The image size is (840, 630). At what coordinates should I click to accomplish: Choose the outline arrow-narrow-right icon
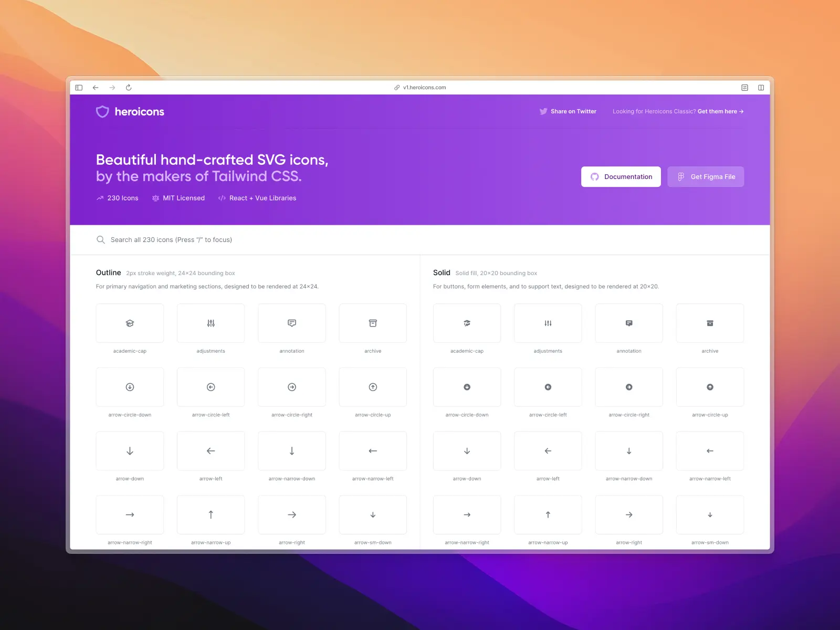130,515
